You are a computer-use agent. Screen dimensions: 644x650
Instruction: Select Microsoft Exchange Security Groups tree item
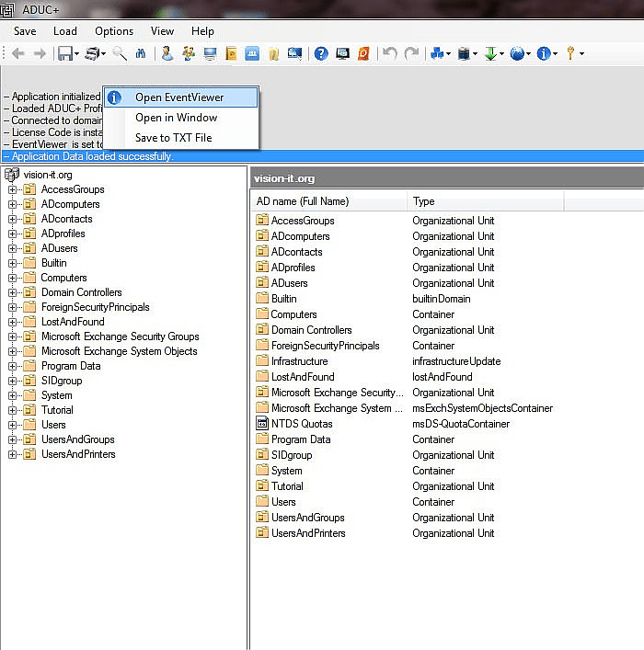(121, 336)
